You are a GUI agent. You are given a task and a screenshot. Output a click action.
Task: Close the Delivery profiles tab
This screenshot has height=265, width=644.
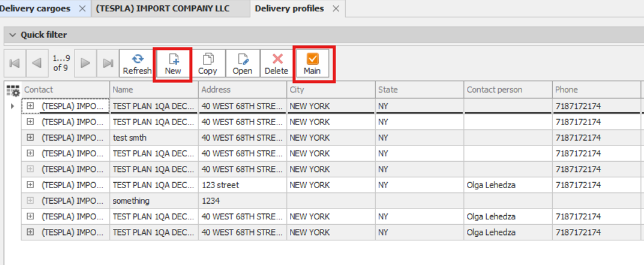[336, 8]
